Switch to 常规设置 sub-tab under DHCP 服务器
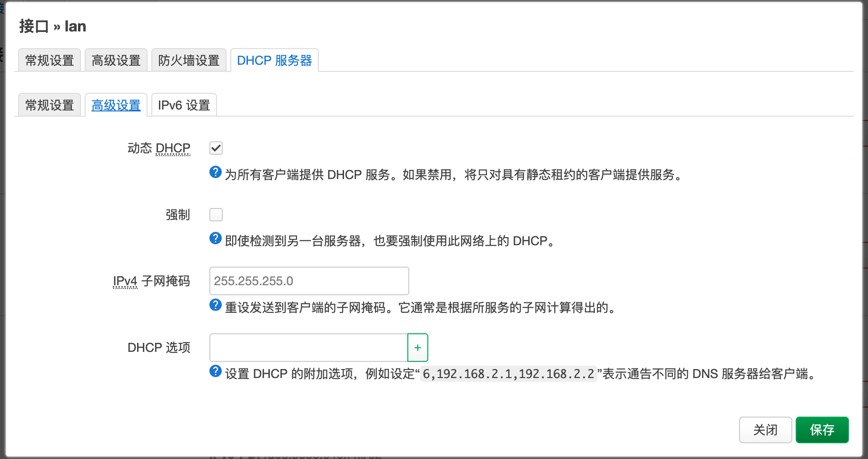 tap(49, 105)
